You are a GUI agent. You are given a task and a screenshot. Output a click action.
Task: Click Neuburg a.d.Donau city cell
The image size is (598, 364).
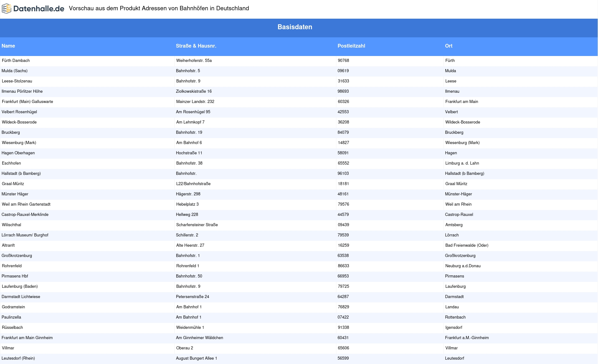click(463, 266)
